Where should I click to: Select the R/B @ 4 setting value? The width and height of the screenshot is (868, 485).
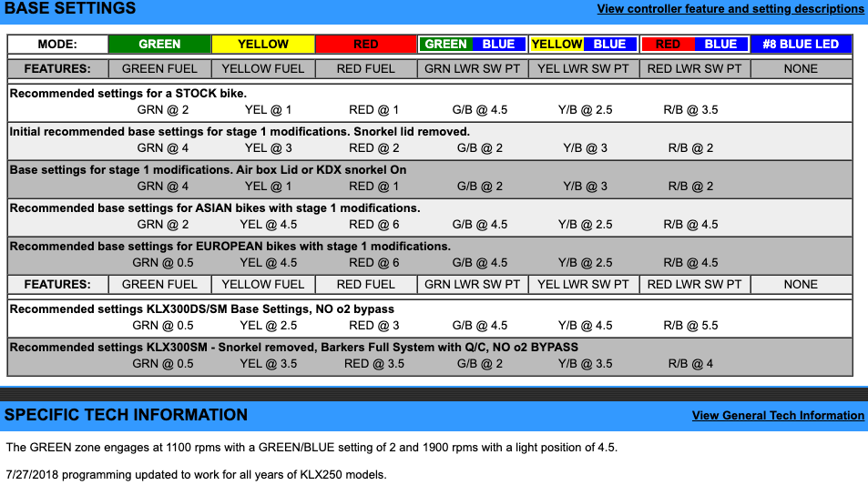click(x=690, y=364)
